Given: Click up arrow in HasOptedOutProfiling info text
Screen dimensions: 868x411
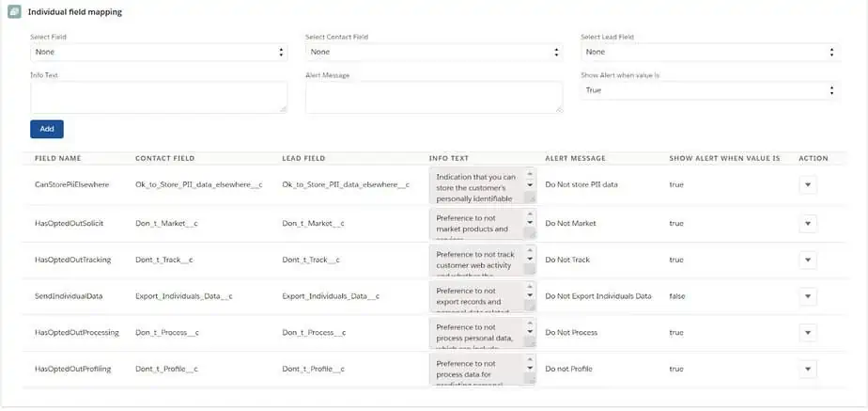Looking at the screenshot, I should pyautogui.click(x=530, y=359).
